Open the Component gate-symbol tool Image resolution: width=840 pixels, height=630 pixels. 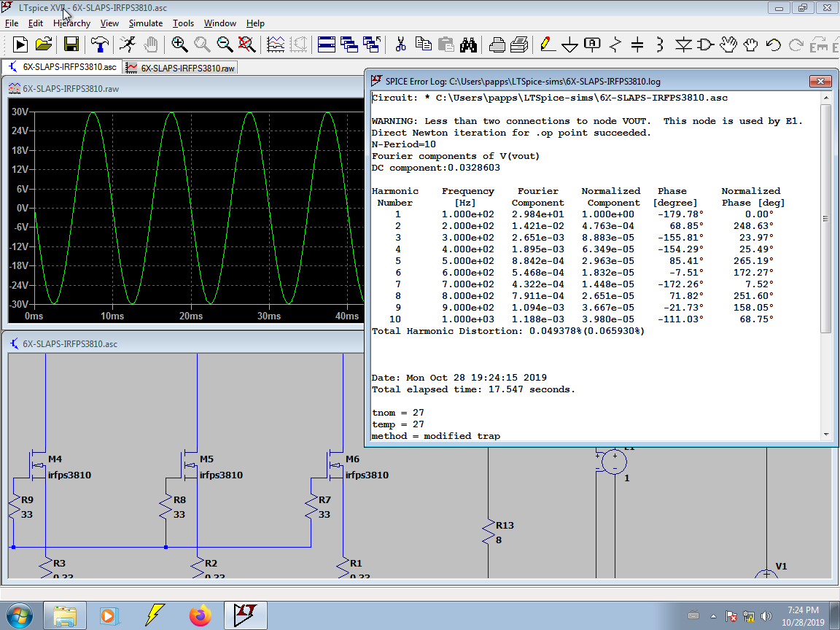click(x=706, y=44)
